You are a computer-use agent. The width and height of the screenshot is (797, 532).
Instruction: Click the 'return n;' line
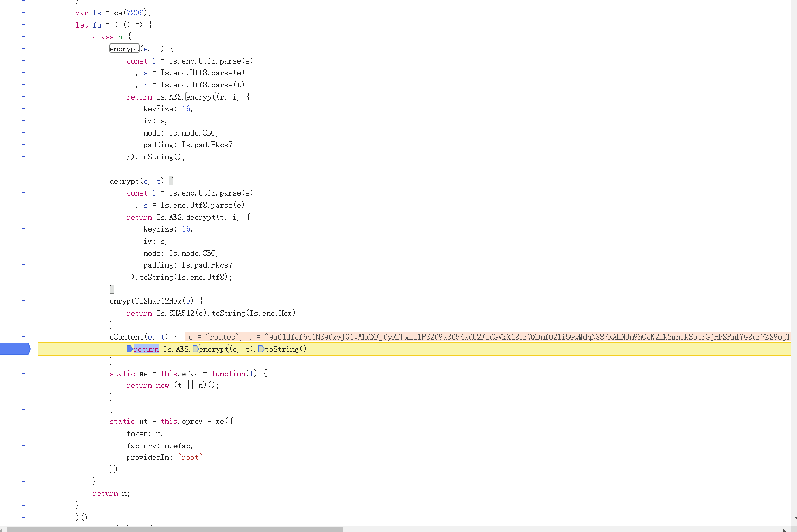pos(111,493)
